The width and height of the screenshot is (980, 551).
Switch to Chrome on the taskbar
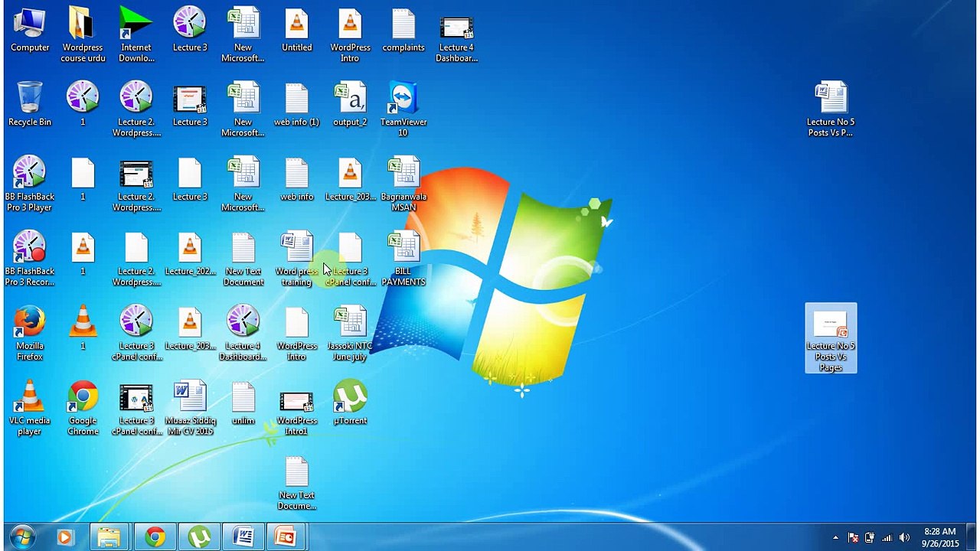[x=155, y=537]
